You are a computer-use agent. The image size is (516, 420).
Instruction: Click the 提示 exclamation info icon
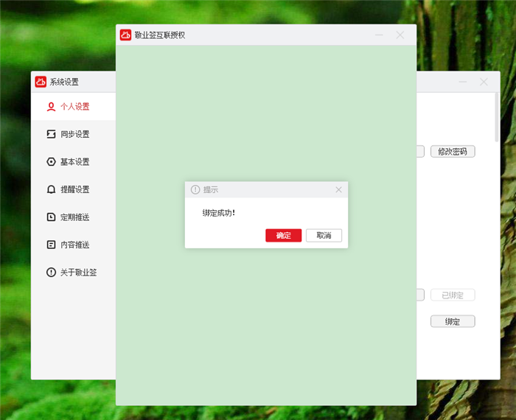[195, 189]
